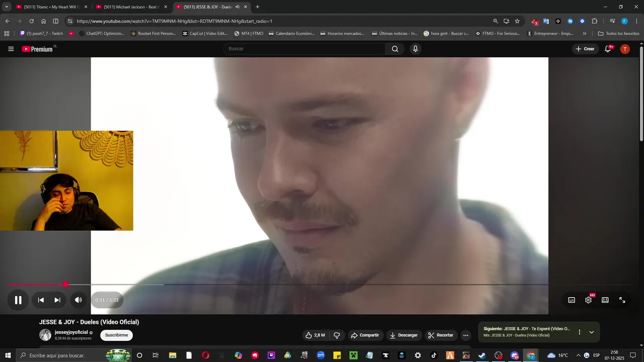
Task: Reload the current page
Action: pyautogui.click(x=31, y=21)
